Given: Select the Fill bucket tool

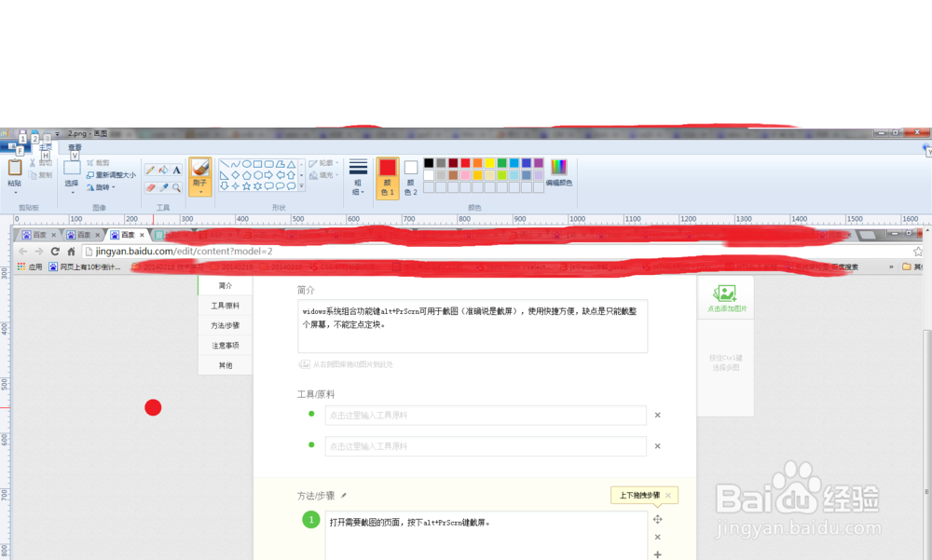Looking at the screenshot, I should [x=163, y=170].
